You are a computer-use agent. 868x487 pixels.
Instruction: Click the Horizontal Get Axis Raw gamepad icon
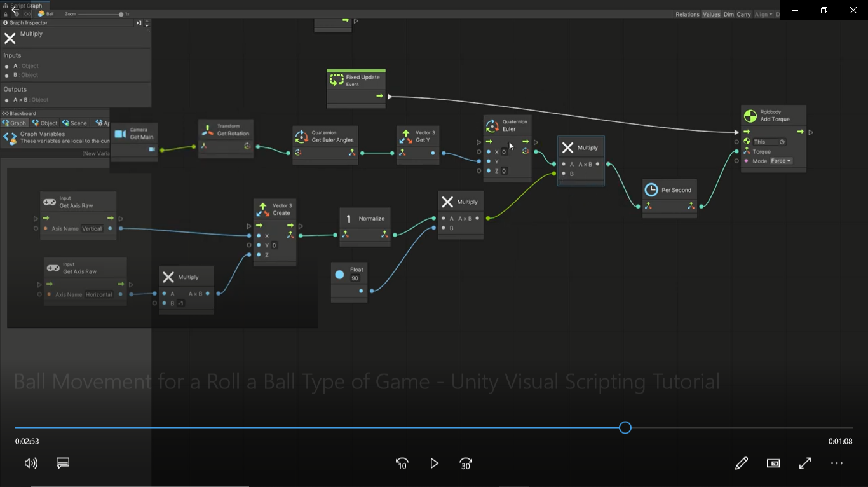pos(53,268)
